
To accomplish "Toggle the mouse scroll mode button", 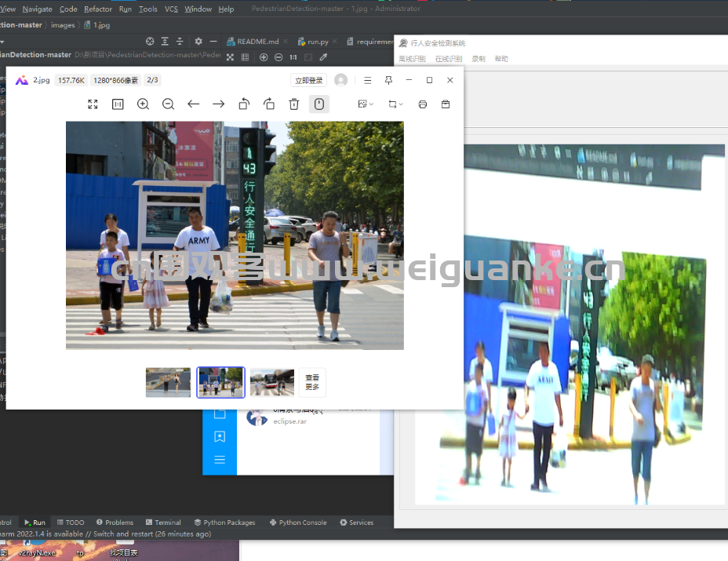I will pyautogui.click(x=319, y=104).
